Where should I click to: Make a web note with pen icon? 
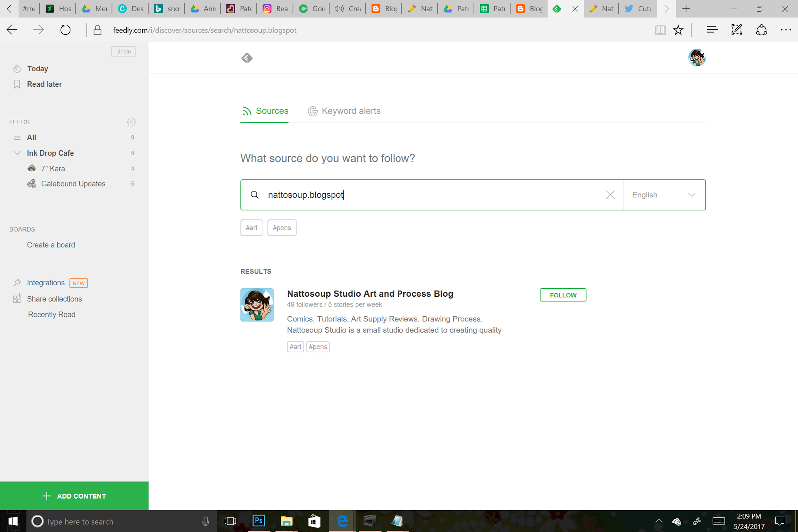(737, 30)
